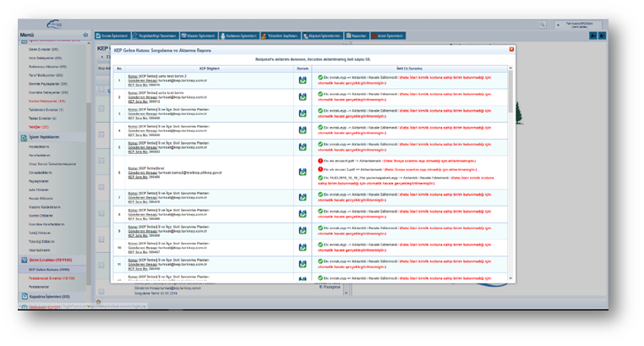Click the Durum status icon in row 5
The width and height of the screenshot is (644, 346).
(x=303, y=146)
